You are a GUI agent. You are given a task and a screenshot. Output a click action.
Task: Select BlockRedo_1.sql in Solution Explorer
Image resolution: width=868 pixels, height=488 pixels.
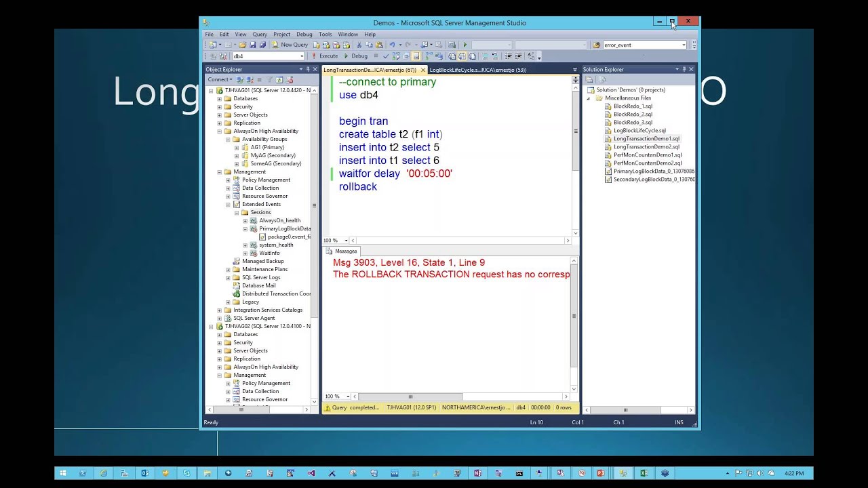point(633,106)
